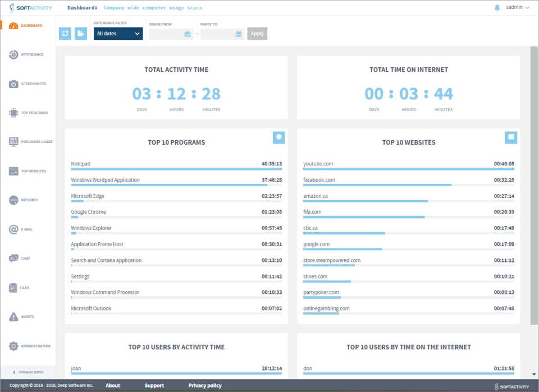Click About in the footer menu

pyautogui.click(x=113, y=385)
